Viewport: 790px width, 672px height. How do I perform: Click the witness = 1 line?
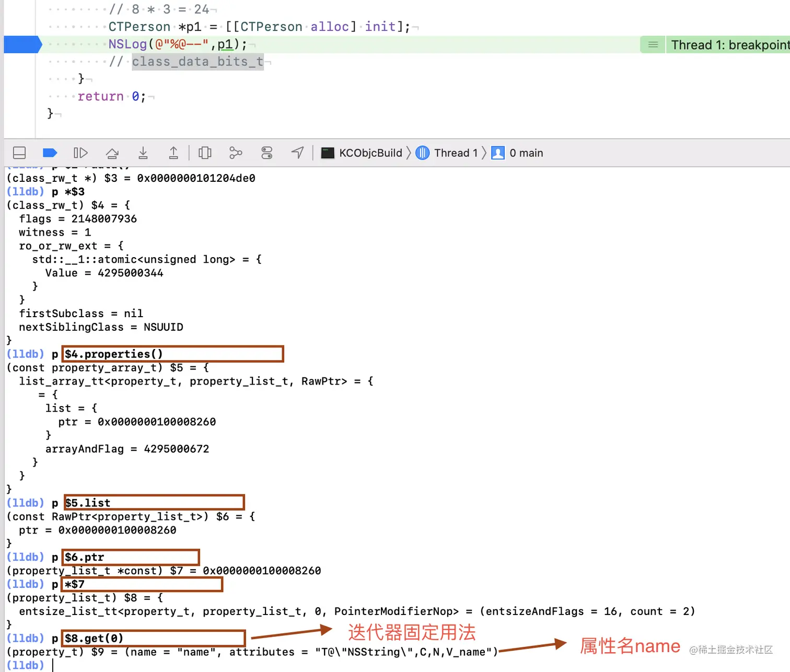click(x=55, y=232)
